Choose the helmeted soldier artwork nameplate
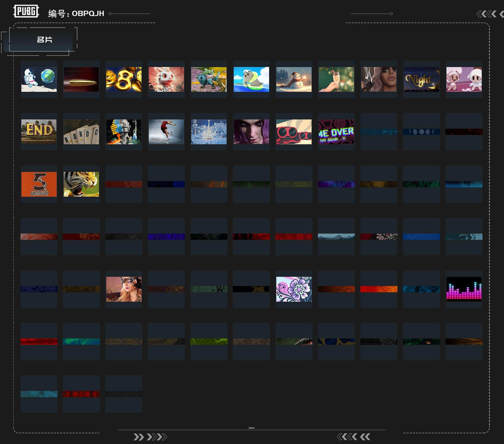This screenshot has width=504, height=444. click(x=124, y=132)
